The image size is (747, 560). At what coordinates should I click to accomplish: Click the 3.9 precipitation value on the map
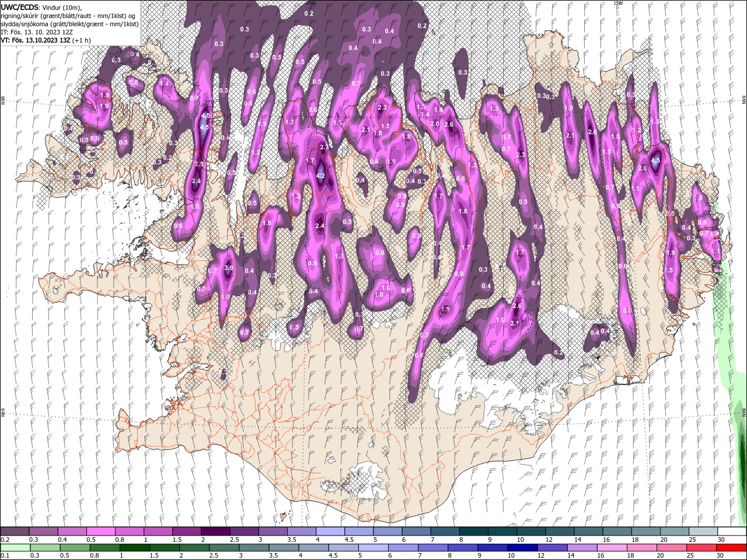(x=228, y=268)
